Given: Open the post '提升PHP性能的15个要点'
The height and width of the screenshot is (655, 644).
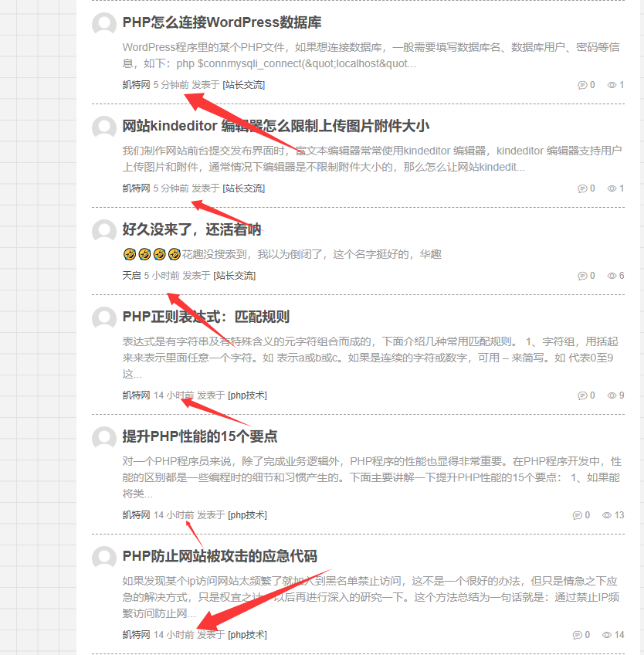Looking at the screenshot, I should point(199,436).
